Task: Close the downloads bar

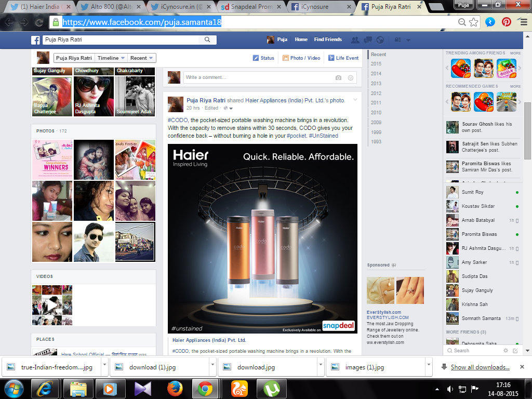Action: pos(522,367)
